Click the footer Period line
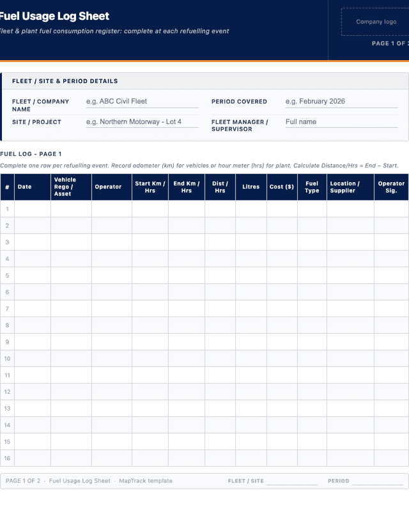The height and width of the screenshot is (532, 409). coord(378,481)
